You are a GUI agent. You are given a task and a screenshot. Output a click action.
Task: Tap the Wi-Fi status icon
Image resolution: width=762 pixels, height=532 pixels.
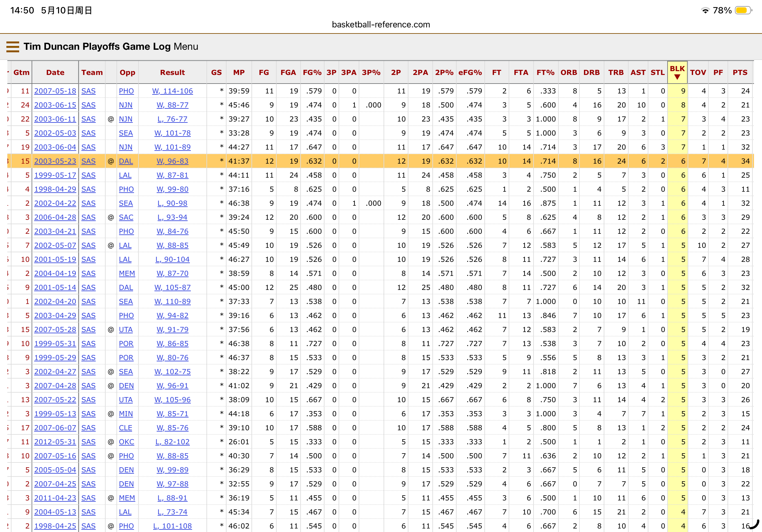pyautogui.click(x=705, y=10)
